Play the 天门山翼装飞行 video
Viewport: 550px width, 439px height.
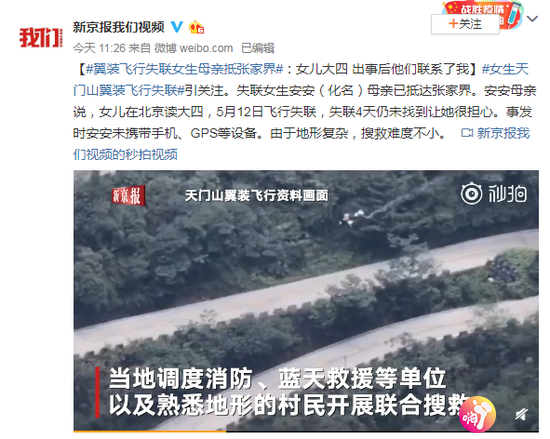tap(306, 300)
